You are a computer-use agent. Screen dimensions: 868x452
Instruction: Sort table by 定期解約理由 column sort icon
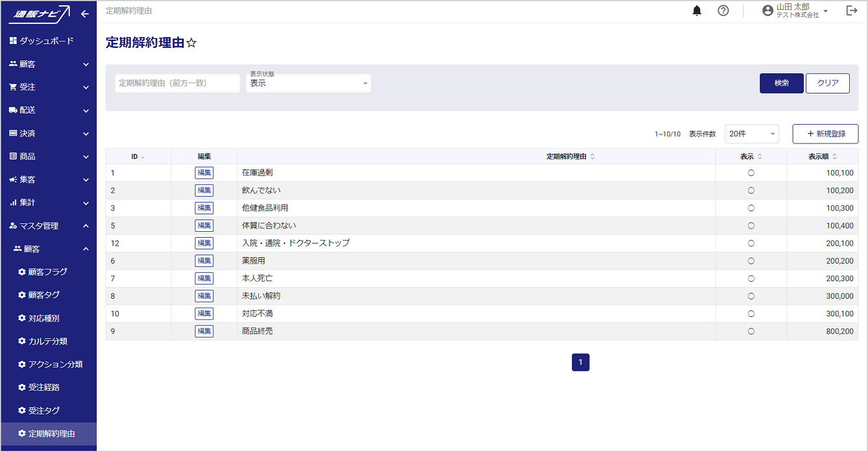click(592, 157)
